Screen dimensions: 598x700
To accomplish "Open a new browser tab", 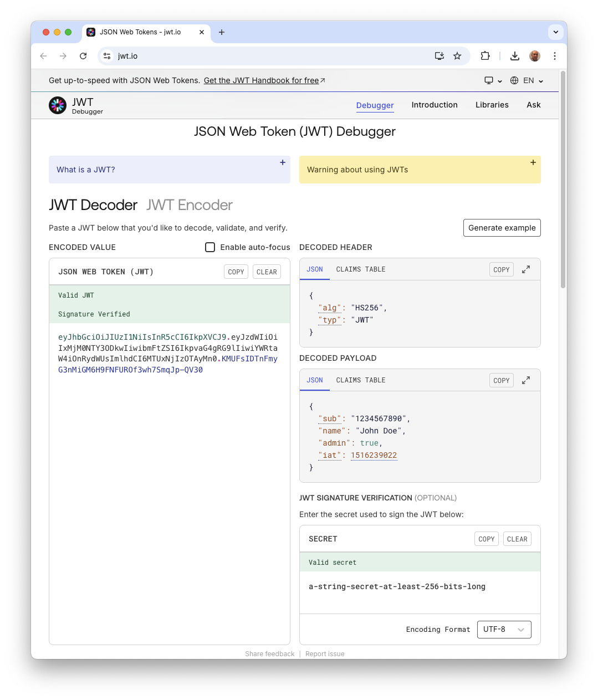I will (222, 32).
